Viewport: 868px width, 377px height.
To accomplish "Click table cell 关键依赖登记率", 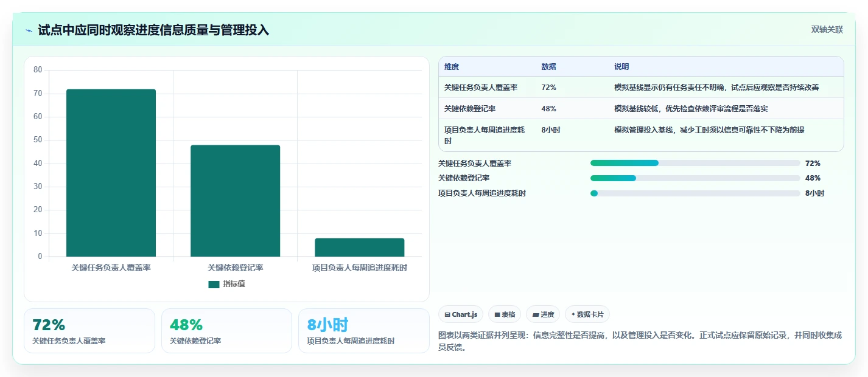I will click(x=470, y=109).
